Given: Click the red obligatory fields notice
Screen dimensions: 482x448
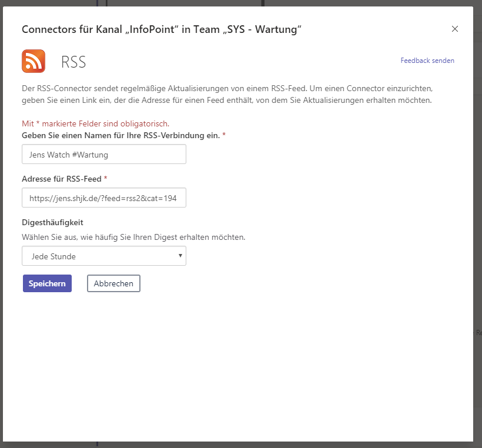Looking at the screenshot, I should coord(95,123).
